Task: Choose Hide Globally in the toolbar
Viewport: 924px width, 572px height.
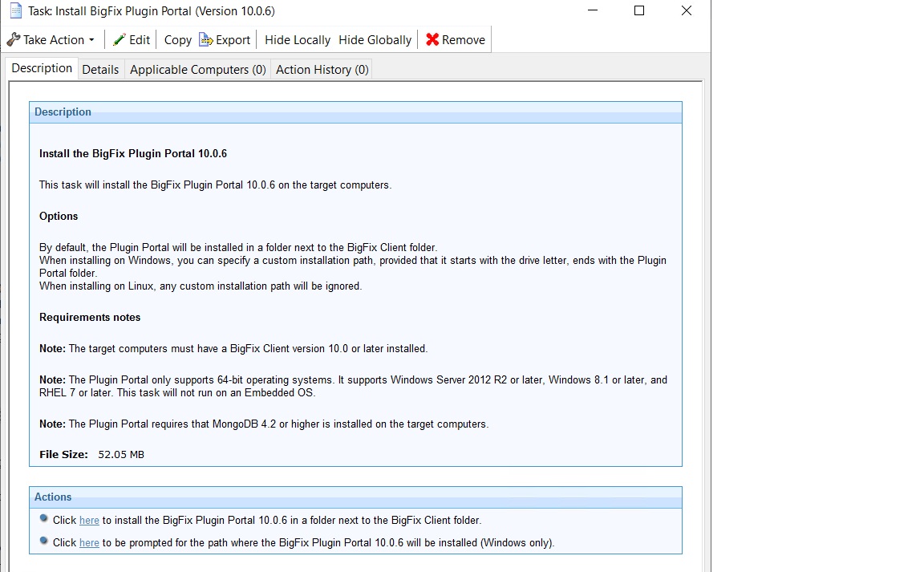Action: click(375, 39)
